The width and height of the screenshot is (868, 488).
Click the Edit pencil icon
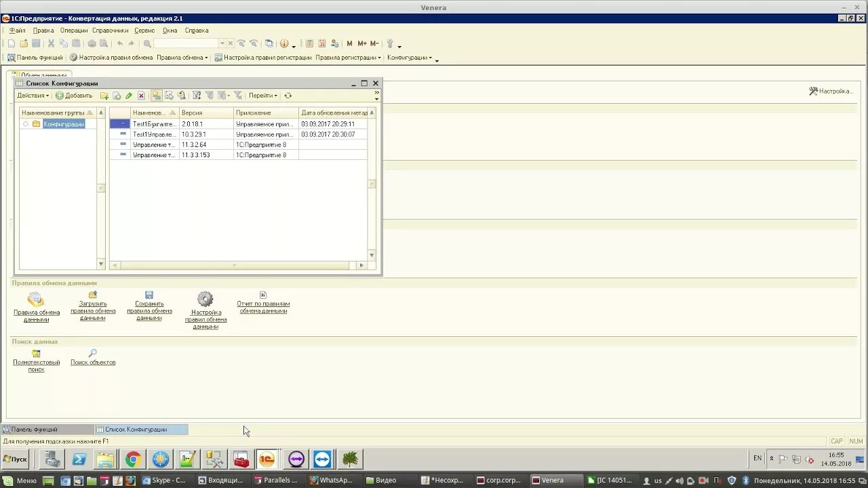(129, 96)
